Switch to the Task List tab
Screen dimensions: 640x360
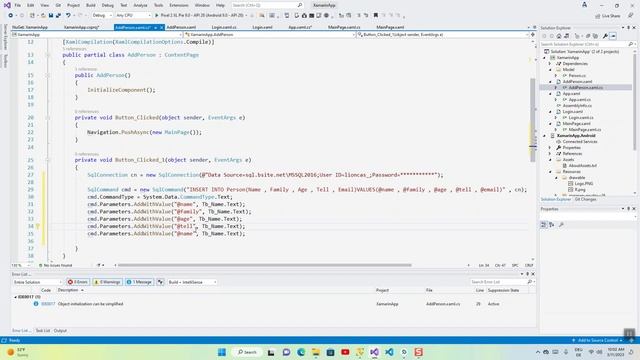42,331
